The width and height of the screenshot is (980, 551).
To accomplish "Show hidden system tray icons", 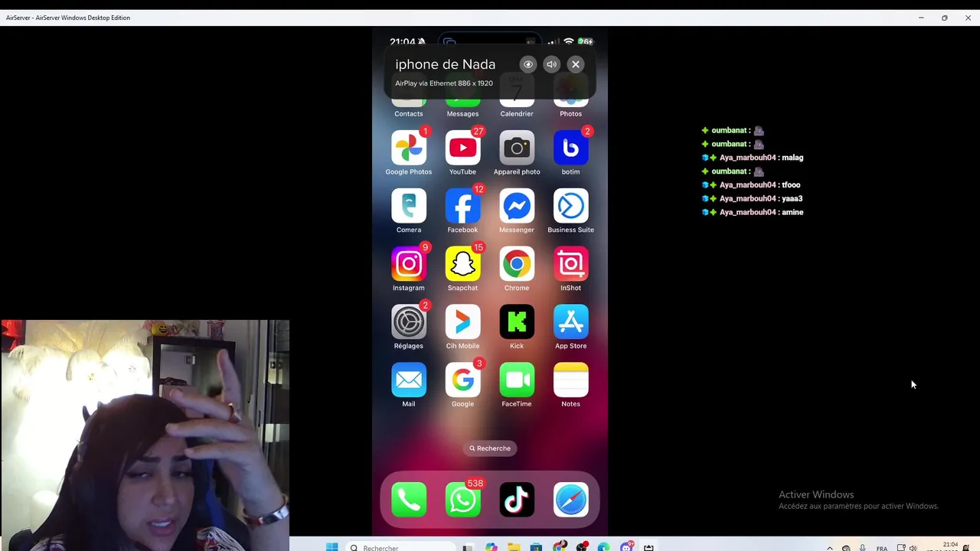I will [829, 547].
